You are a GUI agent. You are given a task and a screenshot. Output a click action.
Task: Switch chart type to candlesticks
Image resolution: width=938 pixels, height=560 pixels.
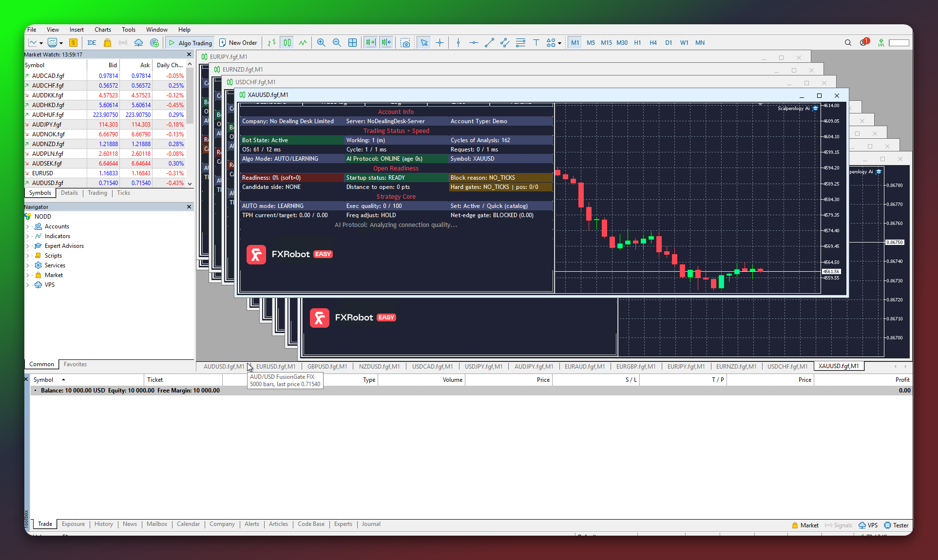[x=287, y=43]
